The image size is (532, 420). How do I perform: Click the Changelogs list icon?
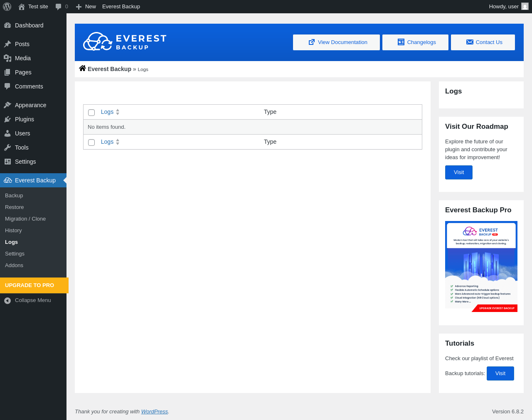401,42
